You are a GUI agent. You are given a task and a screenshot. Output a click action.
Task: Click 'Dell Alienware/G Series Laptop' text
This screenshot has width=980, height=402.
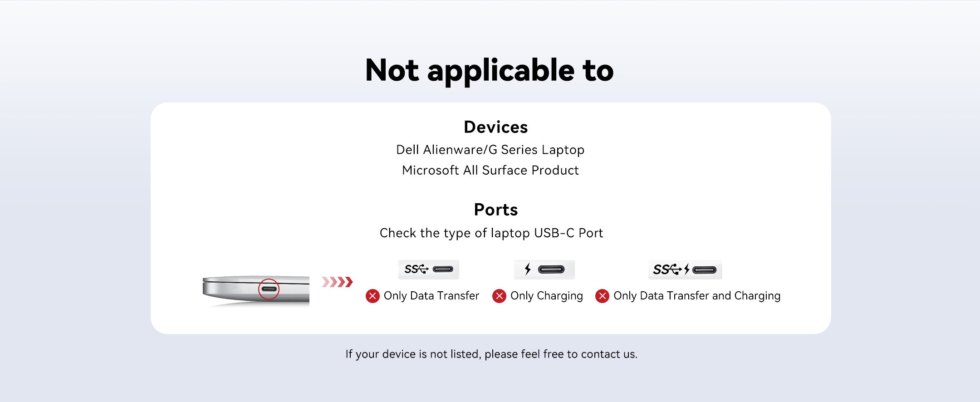coord(490,150)
